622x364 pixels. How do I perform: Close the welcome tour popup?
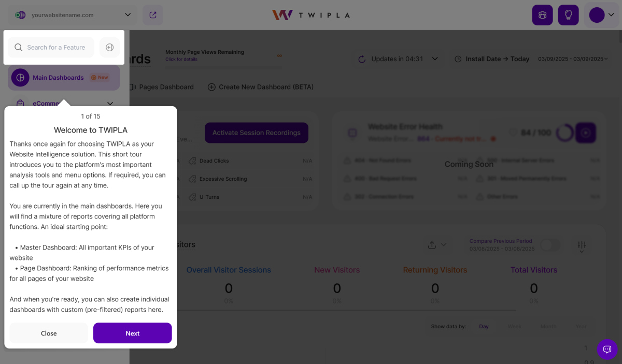(49, 333)
